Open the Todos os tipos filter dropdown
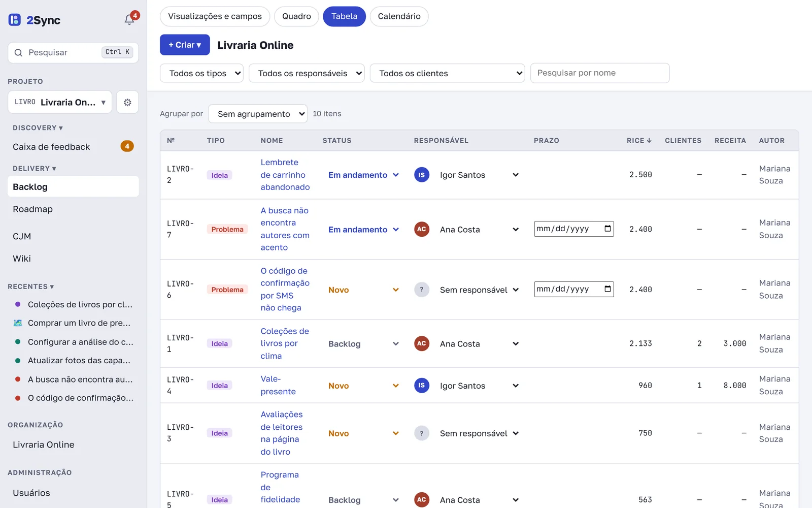This screenshot has width=812, height=508. point(201,73)
